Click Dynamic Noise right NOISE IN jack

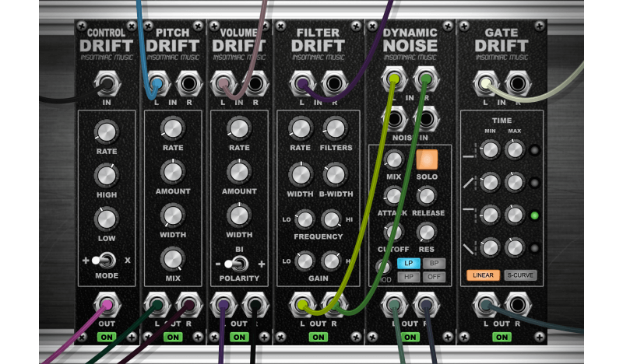coord(426,118)
